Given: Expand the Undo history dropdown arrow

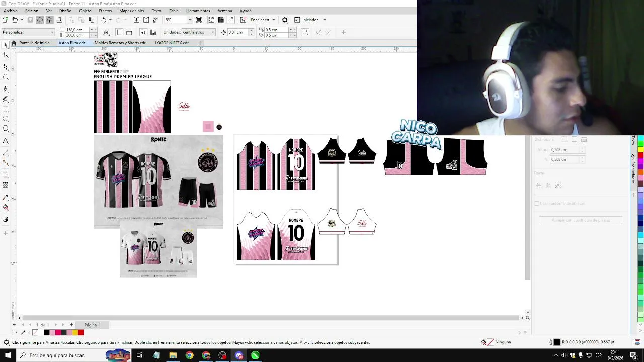Looking at the screenshot, I should pyautogui.click(x=110, y=20).
